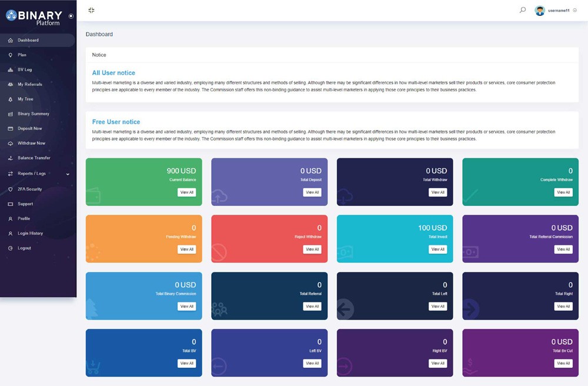
Task: Click the Dashboard home icon in sidebar
Action: pos(11,41)
